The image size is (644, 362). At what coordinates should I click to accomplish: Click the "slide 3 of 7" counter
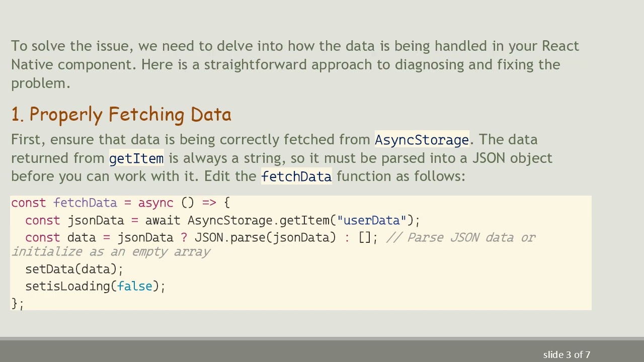pos(567,354)
